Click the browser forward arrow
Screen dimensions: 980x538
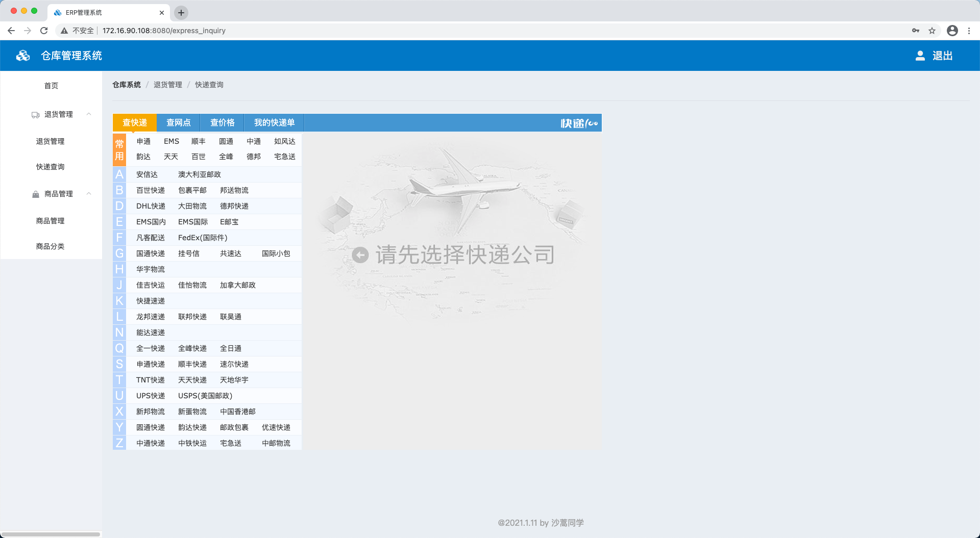(28, 31)
